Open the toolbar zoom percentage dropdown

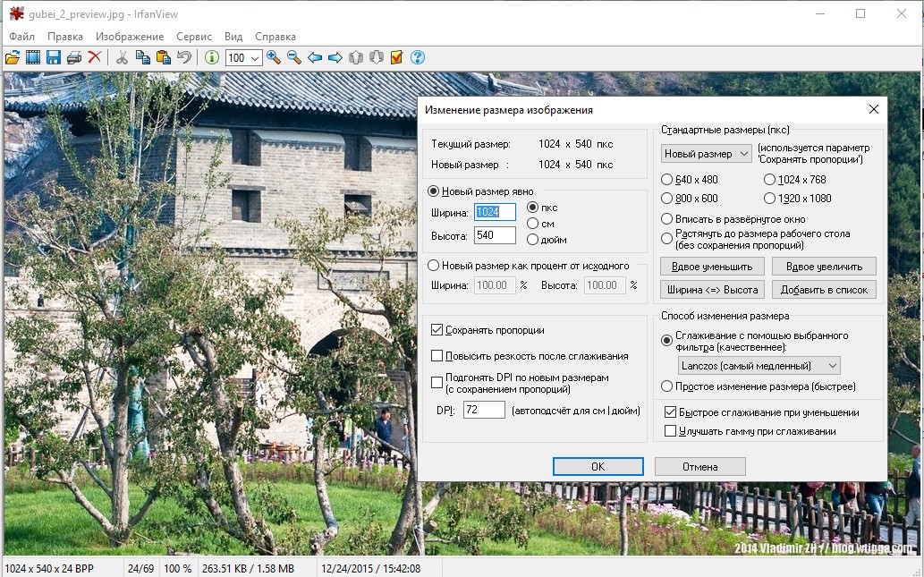pos(255,58)
